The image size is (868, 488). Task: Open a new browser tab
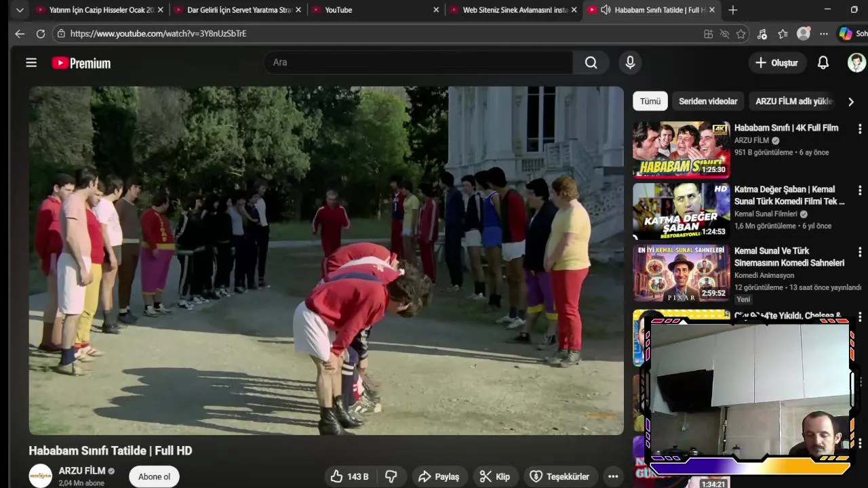tap(732, 10)
